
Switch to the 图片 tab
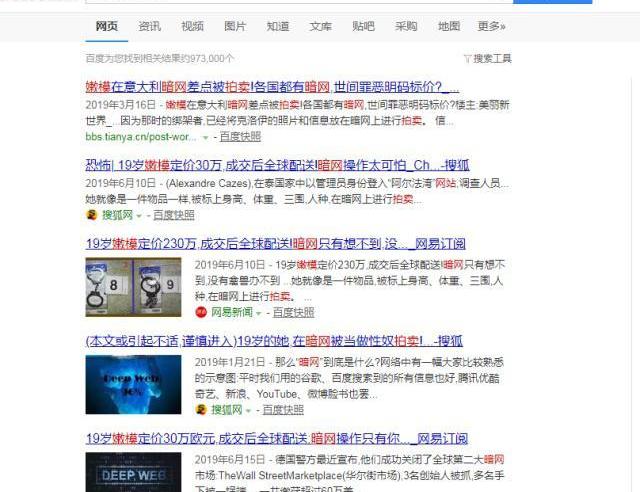[235, 27]
